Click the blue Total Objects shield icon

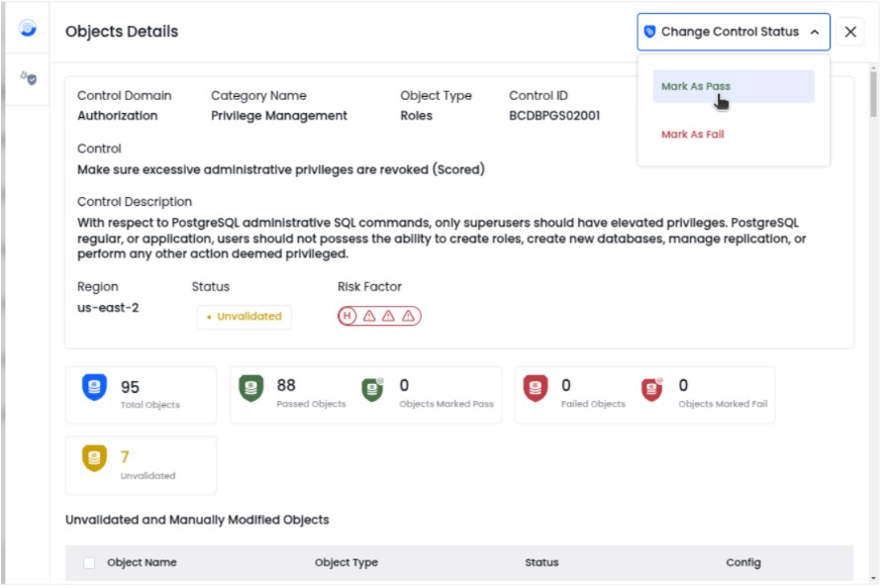click(x=94, y=388)
